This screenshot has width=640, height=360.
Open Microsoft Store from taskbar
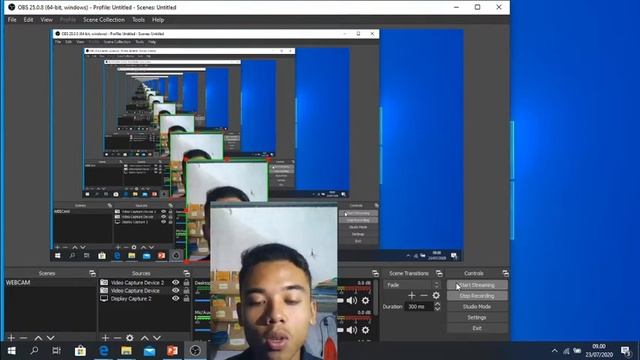pyautogui.click(x=80, y=351)
